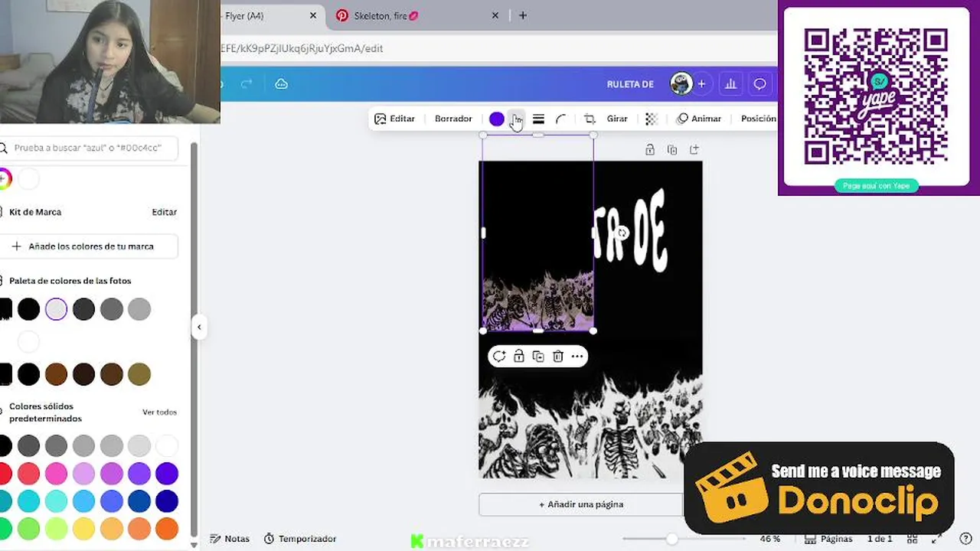This screenshot has height=551, width=980.
Task: Add a new color with rainbow plus swatch
Action: [5, 179]
